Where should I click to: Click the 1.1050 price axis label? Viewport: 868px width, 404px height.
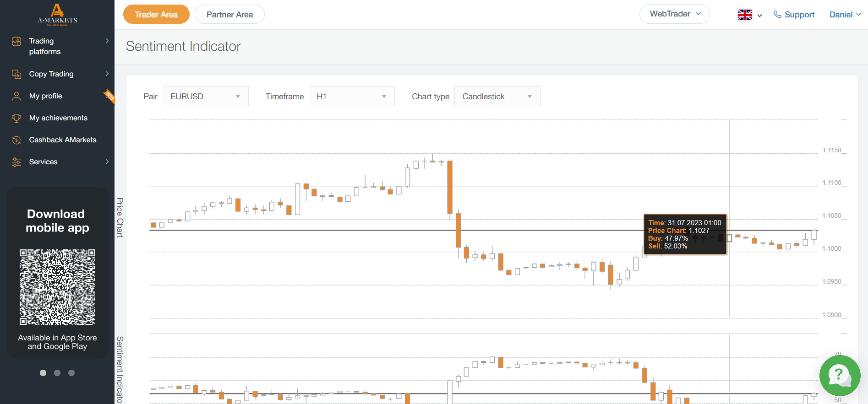[832, 216]
